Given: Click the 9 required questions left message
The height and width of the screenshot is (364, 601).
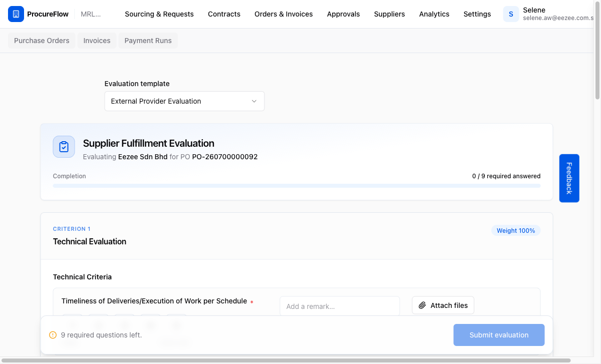Looking at the screenshot, I should pyautogui.click(x=101, y=335).
